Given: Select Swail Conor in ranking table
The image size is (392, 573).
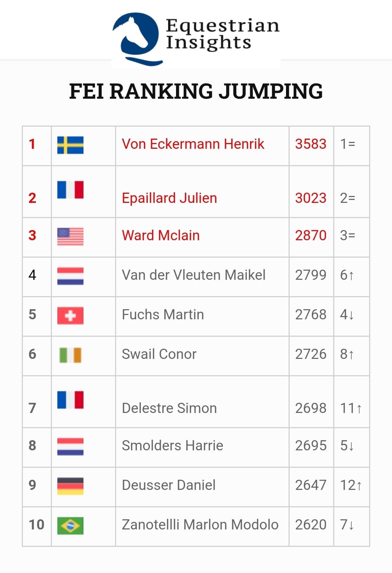Looking at the screenshot, I should (x=159, y=354).
